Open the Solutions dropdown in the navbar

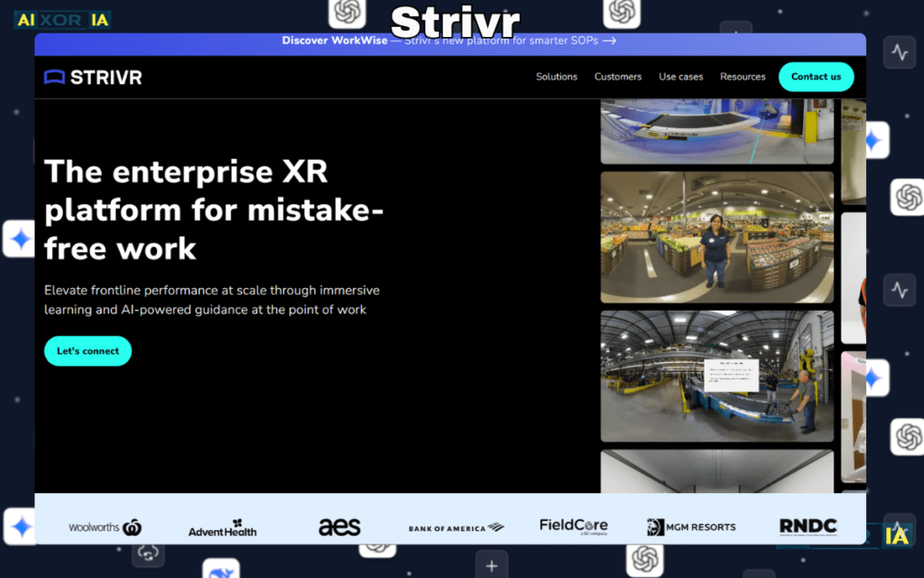(557, 77)
